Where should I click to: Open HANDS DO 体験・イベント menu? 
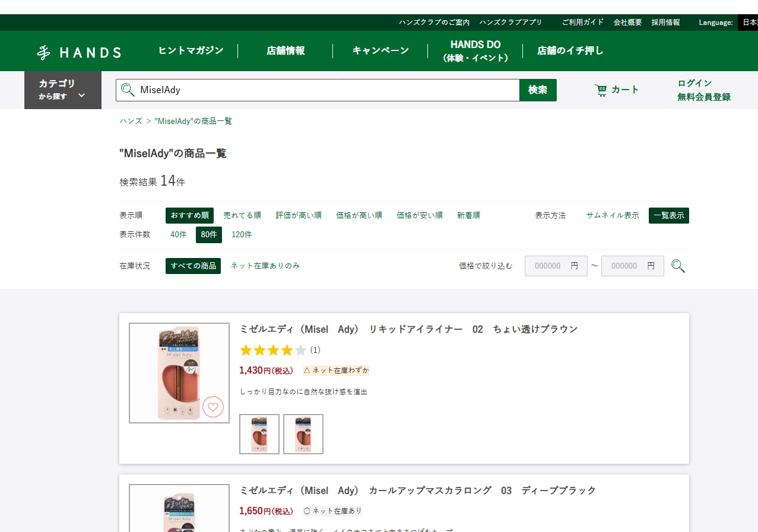475,51
